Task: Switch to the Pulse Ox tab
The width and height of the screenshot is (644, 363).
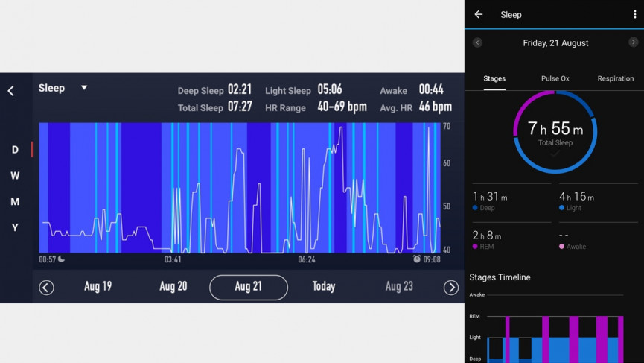Action: coord(555,78)
